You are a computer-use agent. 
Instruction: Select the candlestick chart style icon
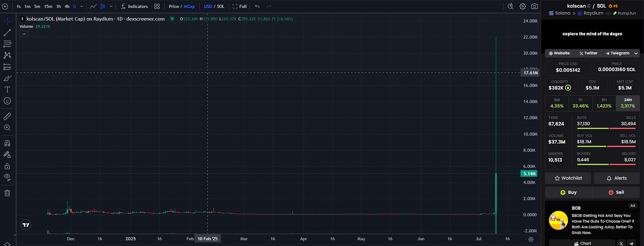[x=103, y=7]
